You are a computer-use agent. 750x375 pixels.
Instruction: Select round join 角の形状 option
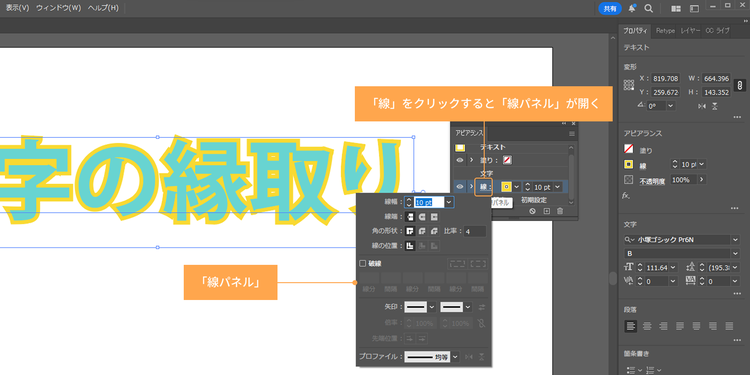tap(422, 232)
